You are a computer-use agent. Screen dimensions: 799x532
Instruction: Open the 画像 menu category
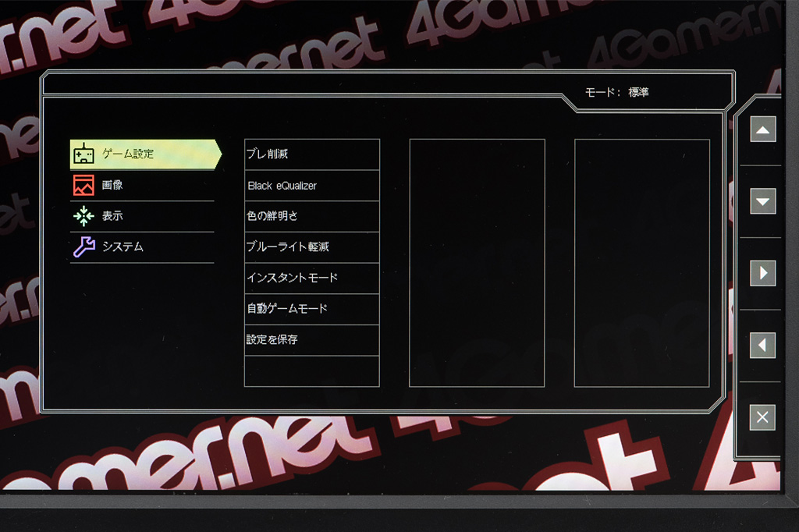click(x=142, y=185)
